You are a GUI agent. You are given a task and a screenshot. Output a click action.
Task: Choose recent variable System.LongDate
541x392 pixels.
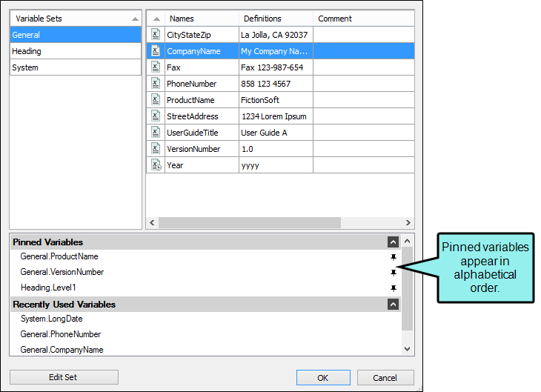point(51,319)
